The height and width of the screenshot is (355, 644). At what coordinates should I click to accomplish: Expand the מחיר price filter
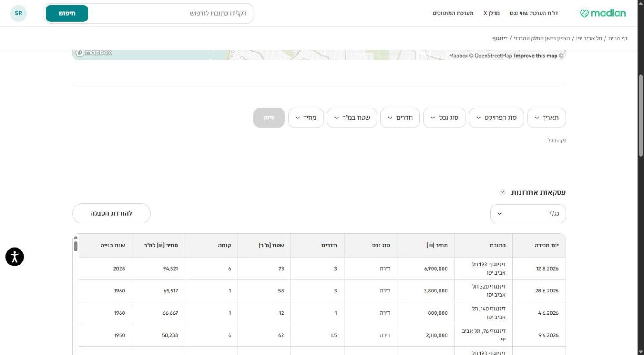[x=306, y=118]
